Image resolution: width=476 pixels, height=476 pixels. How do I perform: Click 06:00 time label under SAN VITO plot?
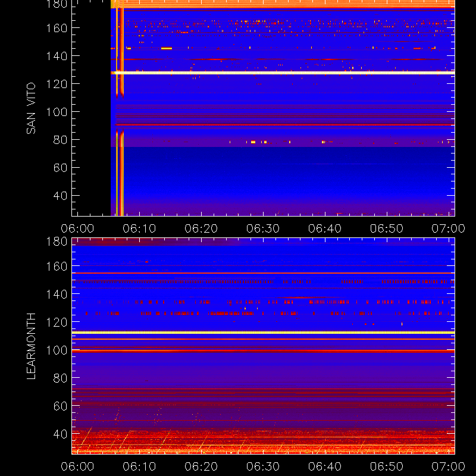pos(77,228)
